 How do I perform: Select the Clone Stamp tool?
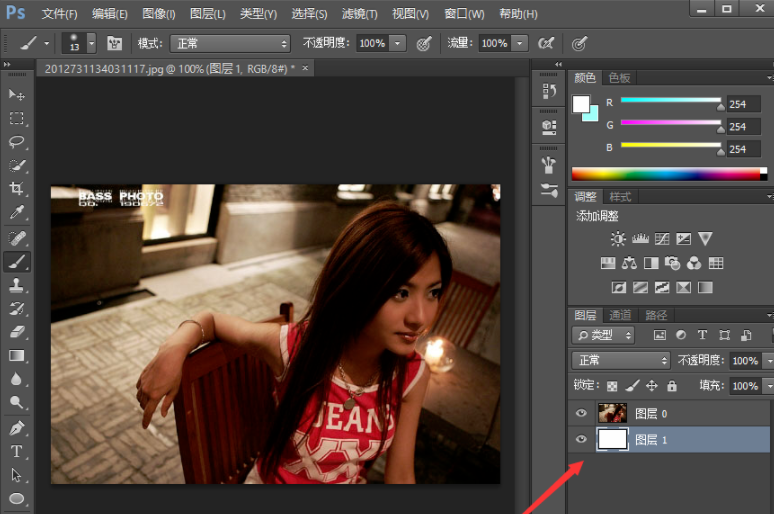(x=17, y=285)
